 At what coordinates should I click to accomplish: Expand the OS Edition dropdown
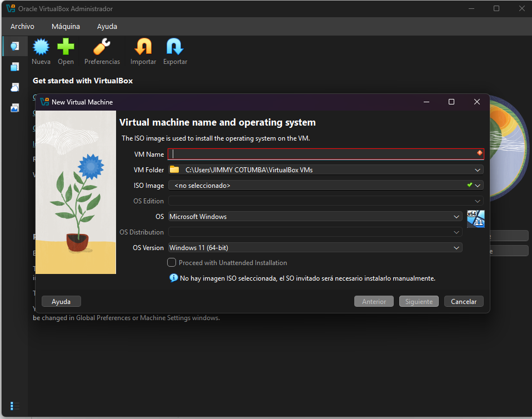pyautogui.click(x=478, y=201)
